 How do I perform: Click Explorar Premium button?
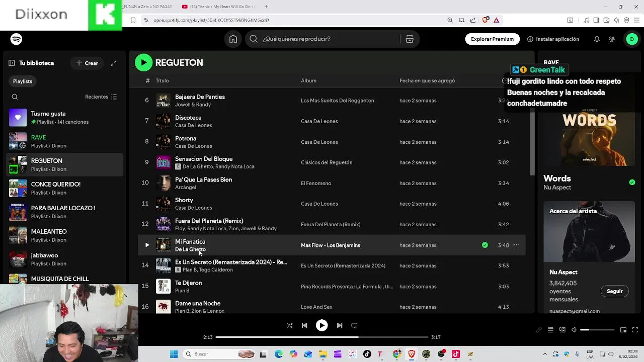point(492,39)
